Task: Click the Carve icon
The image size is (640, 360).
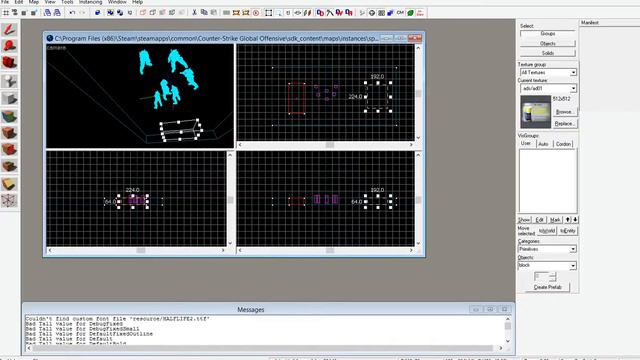Action: point(98,13)
